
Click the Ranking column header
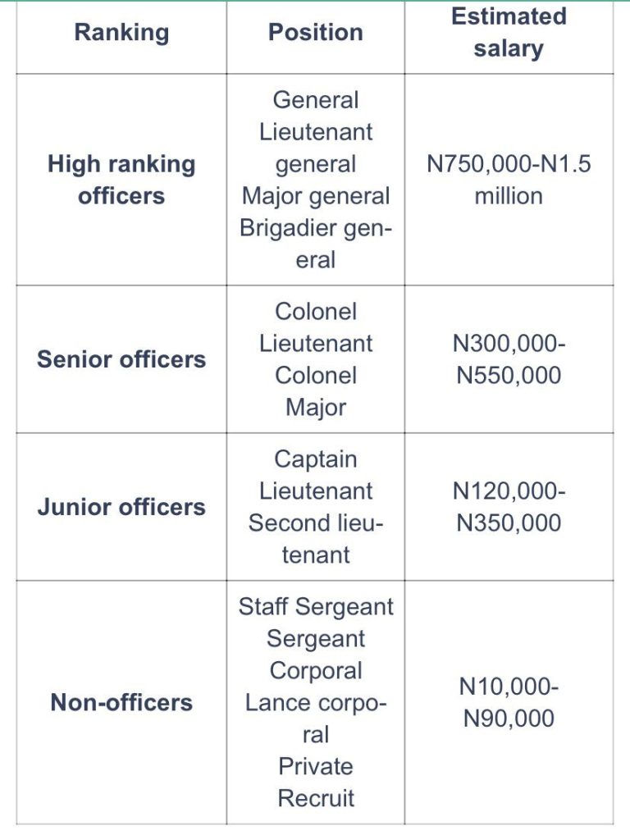pyautogui.click(x=121, y=33)
